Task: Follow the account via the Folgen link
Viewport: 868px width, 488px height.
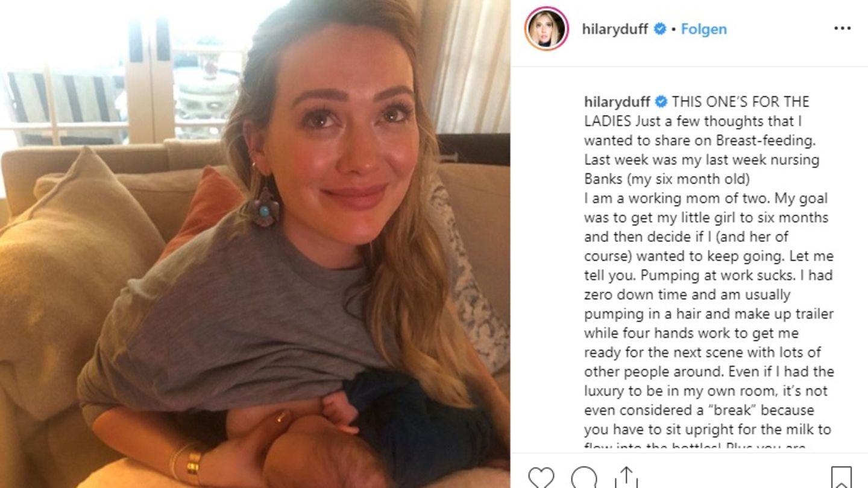Action: pyautogui.click(x=703, y=29)
